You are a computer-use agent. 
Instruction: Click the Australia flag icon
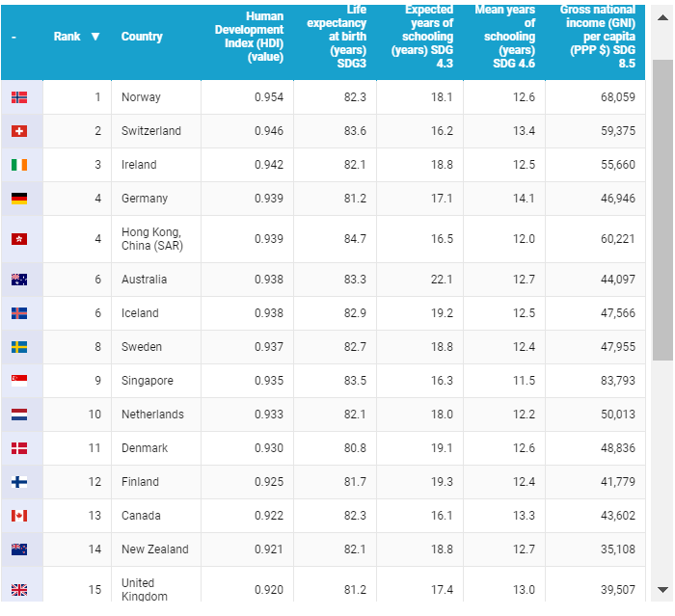(x=19, y=280)
